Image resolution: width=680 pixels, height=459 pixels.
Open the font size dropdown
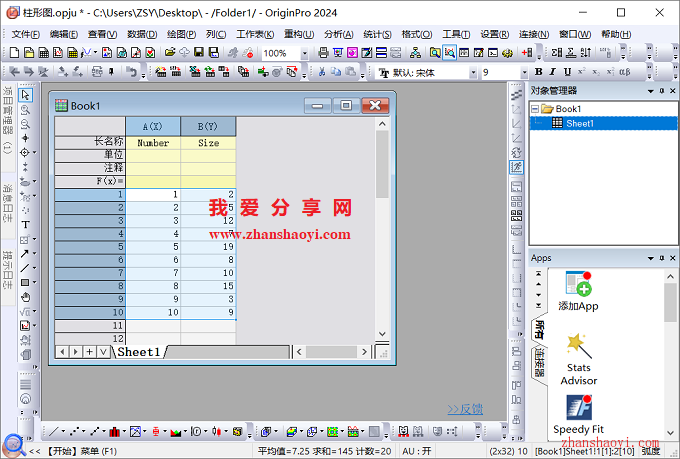click(524, 72)
